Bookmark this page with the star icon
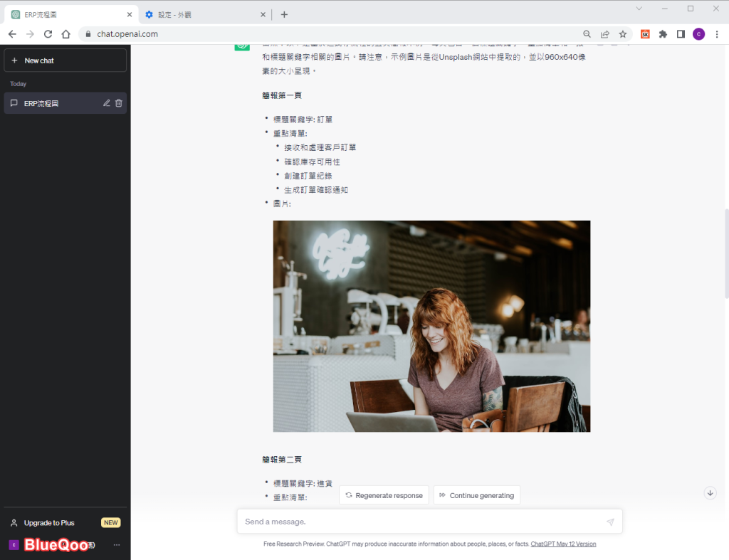The width and height of the screenshot is (729, 560). click(x=623, y=34)
